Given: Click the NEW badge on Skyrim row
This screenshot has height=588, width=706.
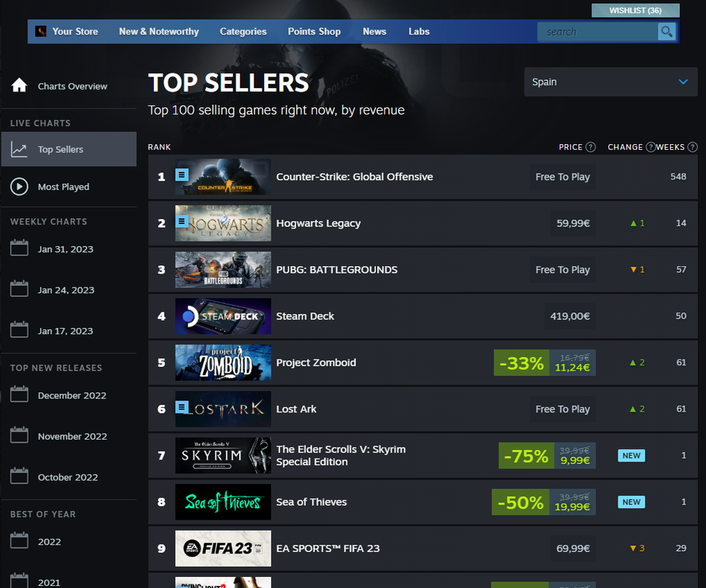Looking at the screenshot, I should 631,455.
